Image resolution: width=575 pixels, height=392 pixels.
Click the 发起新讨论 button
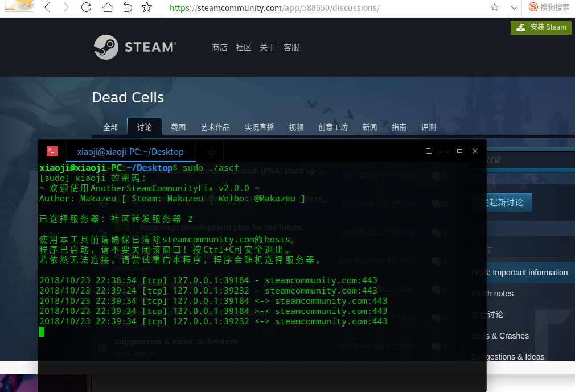[x=502, y=202]
